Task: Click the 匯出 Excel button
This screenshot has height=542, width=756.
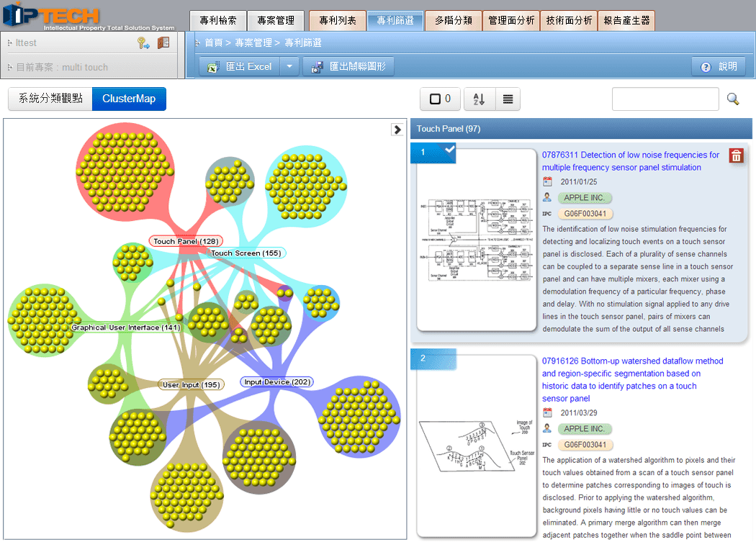Action: tap(240, 66)
